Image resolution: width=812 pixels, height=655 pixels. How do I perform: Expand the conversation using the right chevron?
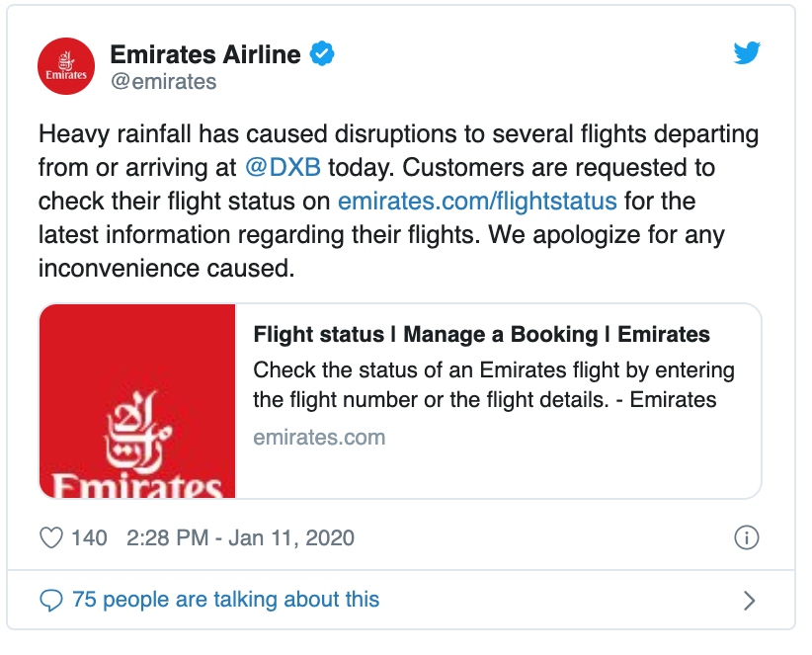point(749,601)
